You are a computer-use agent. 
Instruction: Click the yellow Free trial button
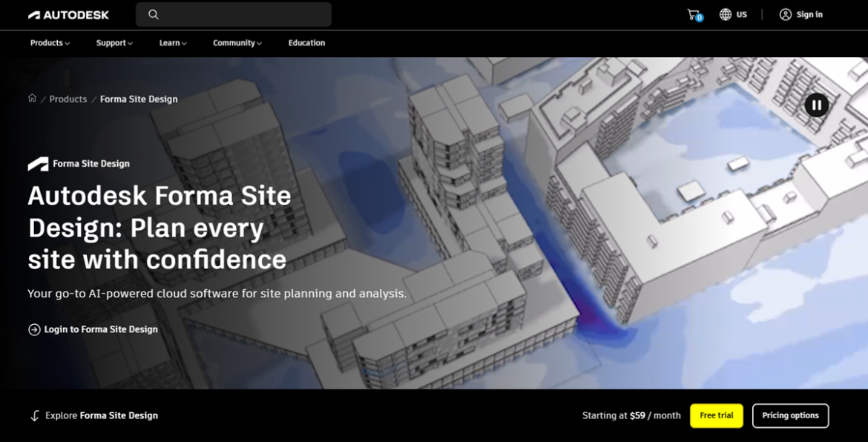(x=716, y=416)
